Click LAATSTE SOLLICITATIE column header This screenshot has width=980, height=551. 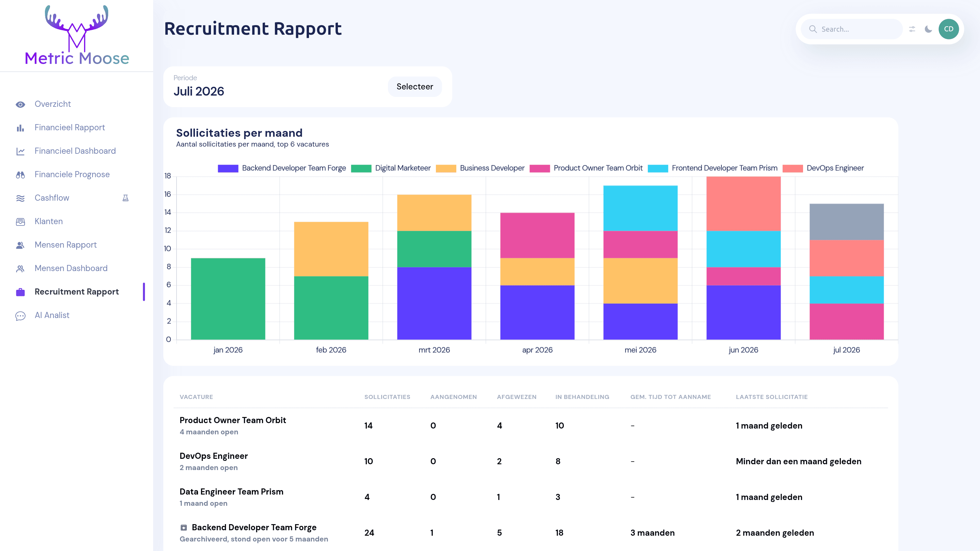[x=771, y=397]
